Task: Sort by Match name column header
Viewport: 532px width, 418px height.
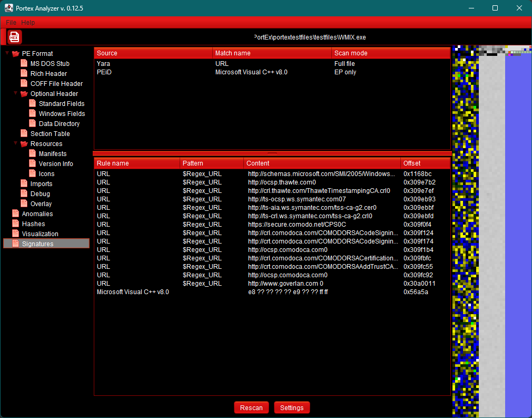Action: coord(272,53)
